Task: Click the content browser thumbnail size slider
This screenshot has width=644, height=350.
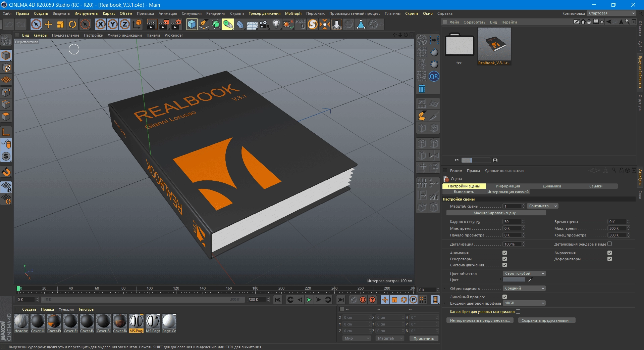Action: 476,160
